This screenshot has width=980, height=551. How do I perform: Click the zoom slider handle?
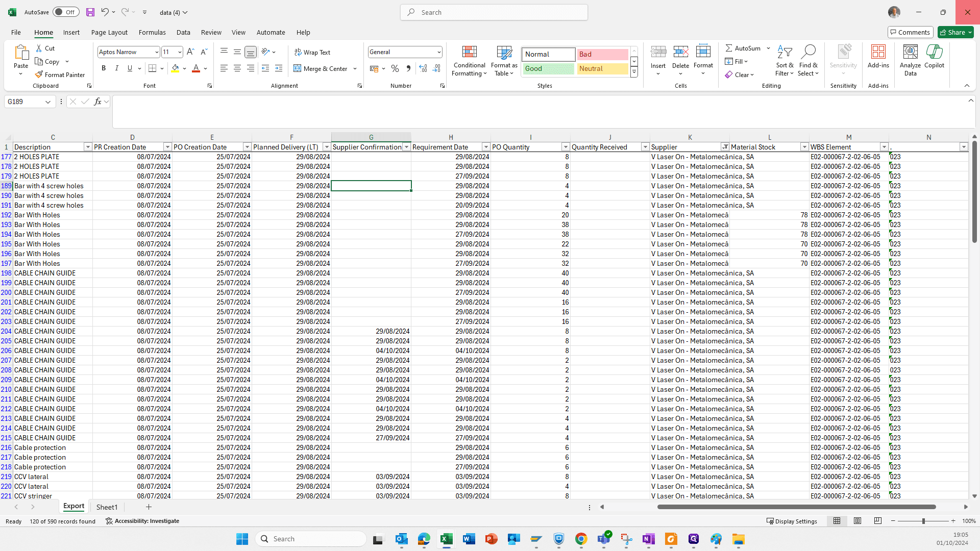923,521
